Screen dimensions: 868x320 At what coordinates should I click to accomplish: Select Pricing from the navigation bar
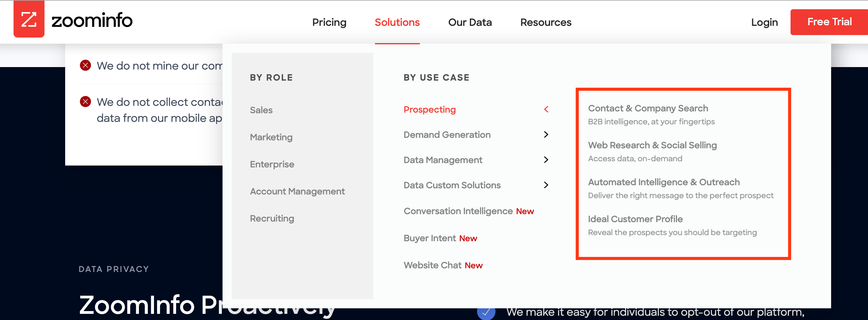[329, 22]
